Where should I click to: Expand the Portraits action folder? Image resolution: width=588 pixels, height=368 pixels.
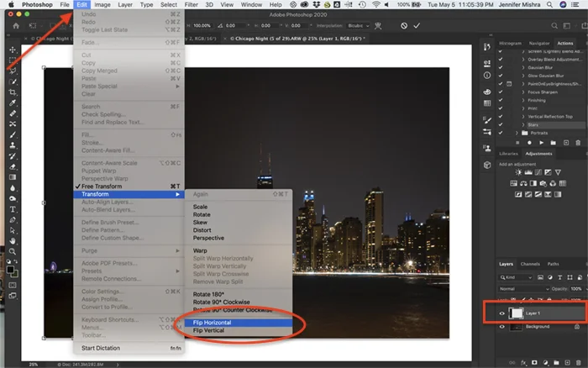click(515, 132)
